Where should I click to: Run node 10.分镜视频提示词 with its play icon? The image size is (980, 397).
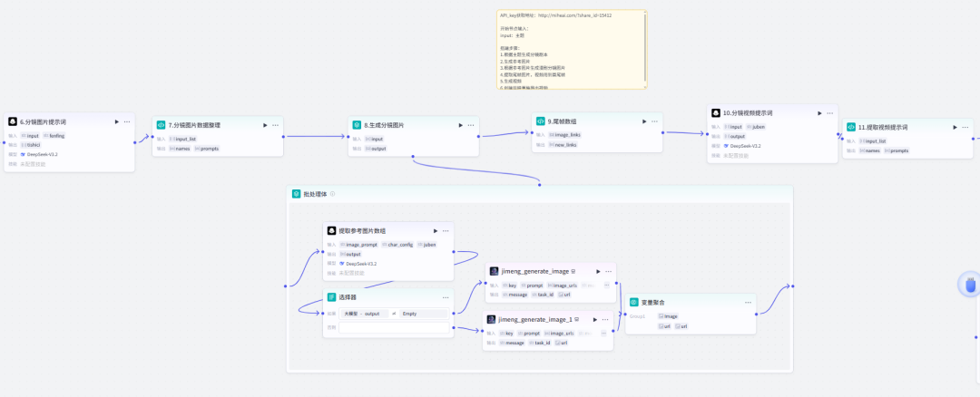[x=819, y=113]
